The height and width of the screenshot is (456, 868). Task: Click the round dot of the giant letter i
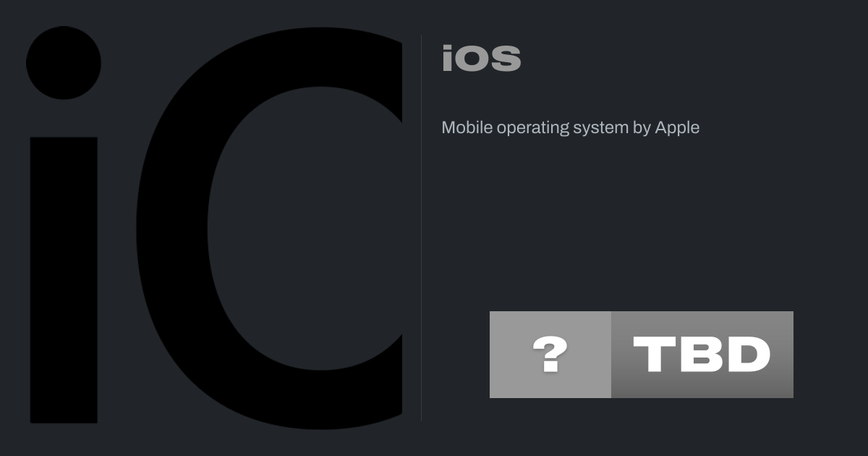pyautogui.click(x=64, y=62)
